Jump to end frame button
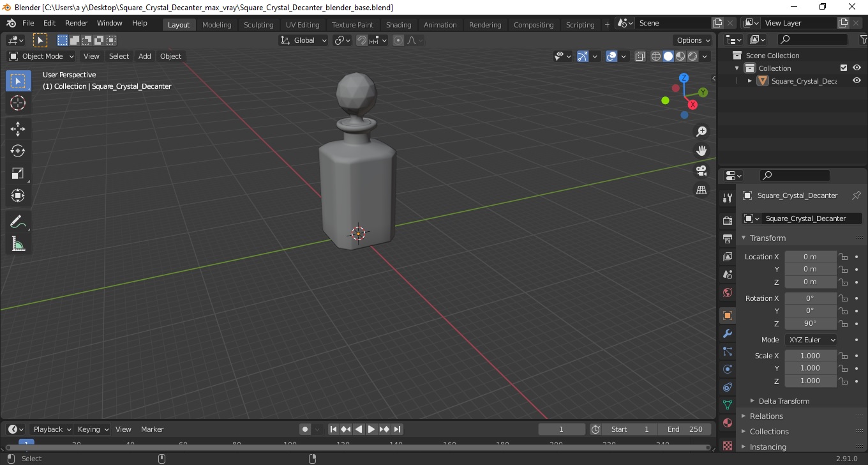 (397, 429)
